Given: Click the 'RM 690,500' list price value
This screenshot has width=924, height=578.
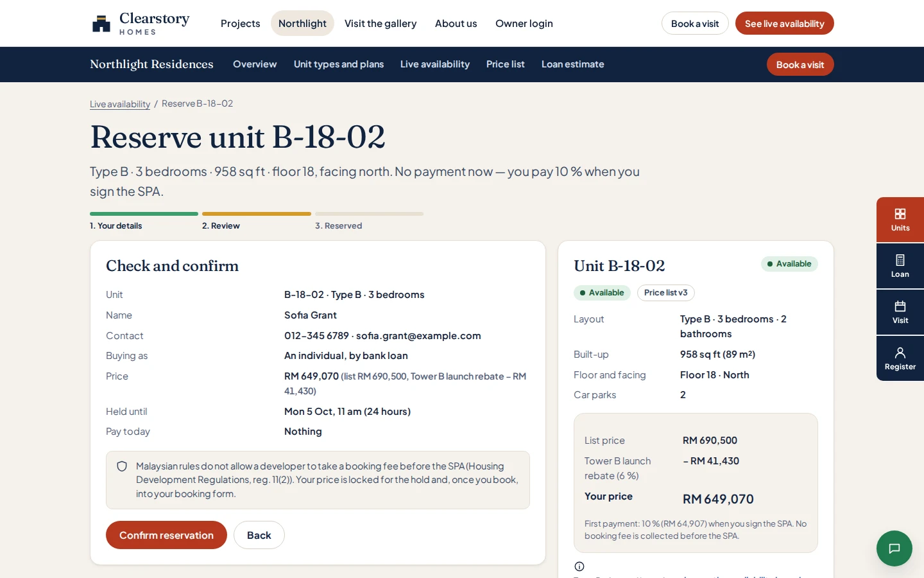Looking at the screenshot, I should coord(710,441).
